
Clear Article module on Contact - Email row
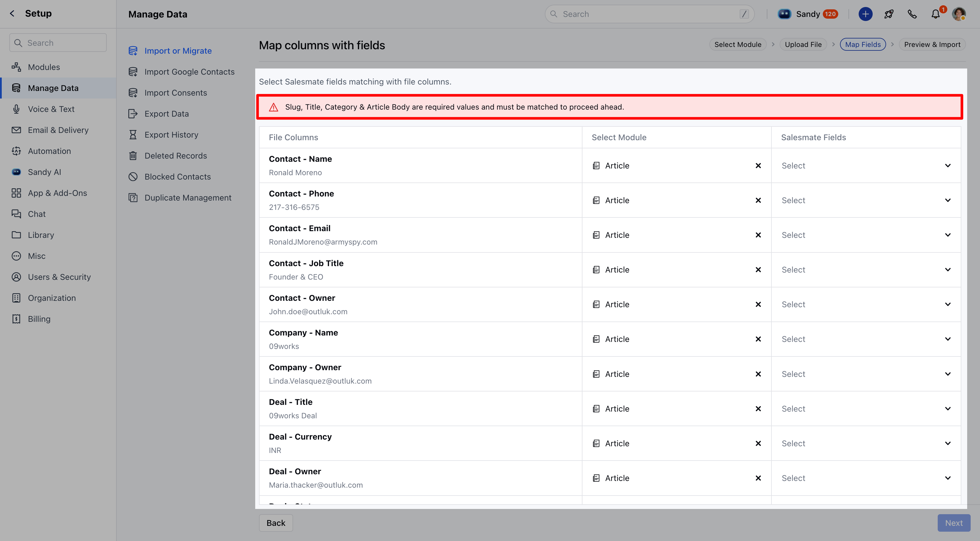(758, 235)
